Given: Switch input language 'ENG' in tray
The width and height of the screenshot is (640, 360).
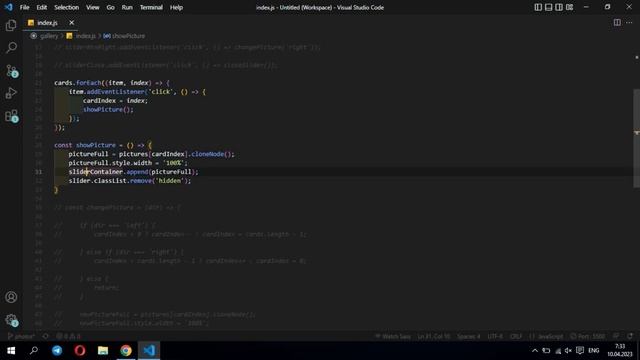Looking at the screenshot, I should 593,351.
